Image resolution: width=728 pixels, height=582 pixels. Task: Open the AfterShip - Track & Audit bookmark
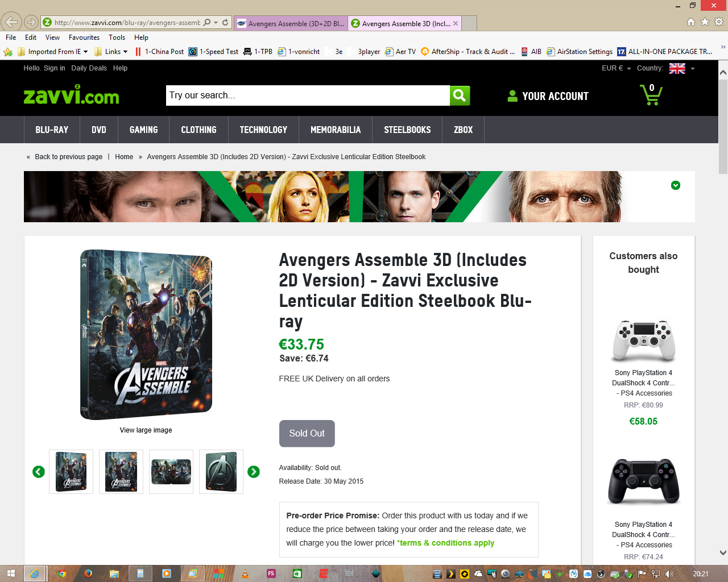(468, 52)
